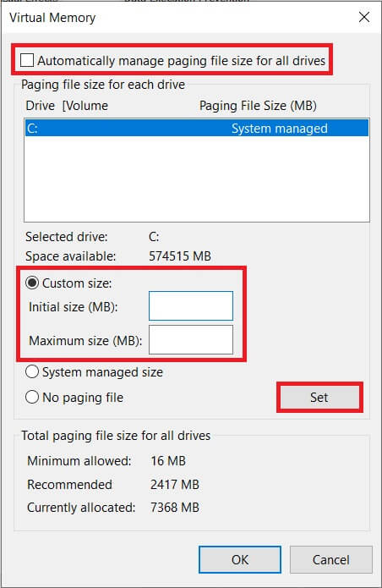Choose System managed size option
The image size is (382, 588).
coord(32,372)
